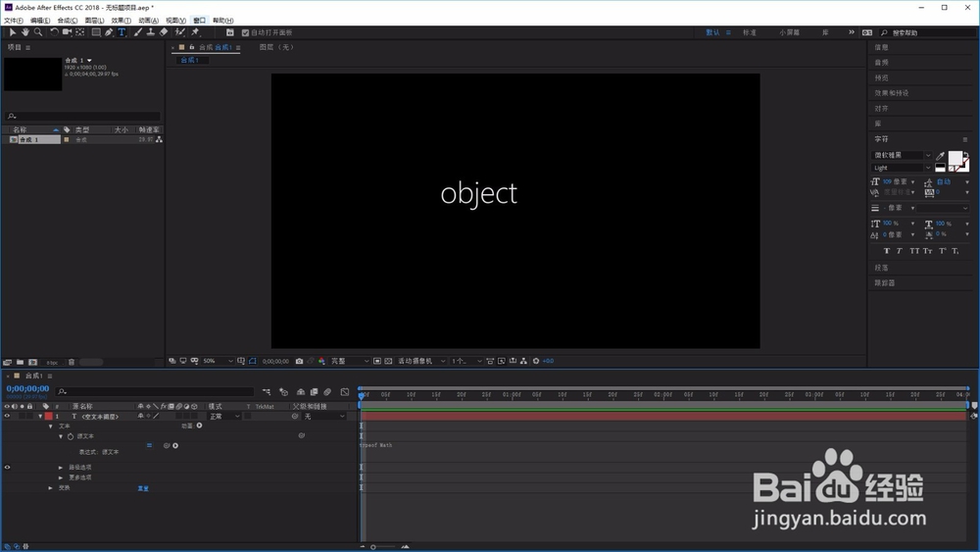Click the text Animate arrow button
The image size is (980, 552).
point(199,426)
